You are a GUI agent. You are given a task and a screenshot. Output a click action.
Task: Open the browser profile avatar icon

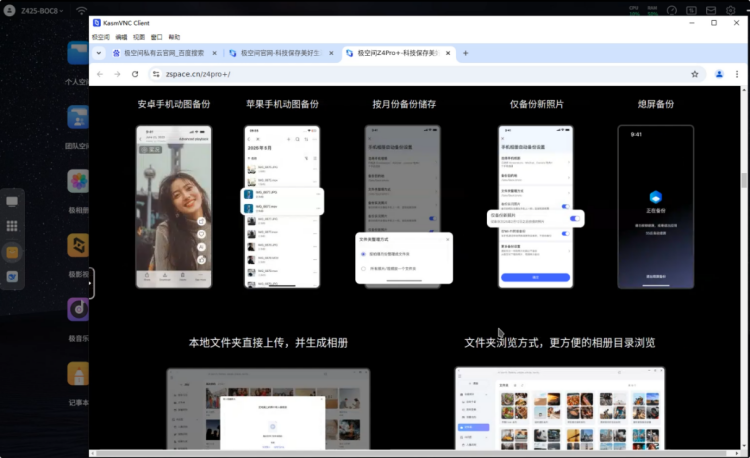tap(719, 74)
